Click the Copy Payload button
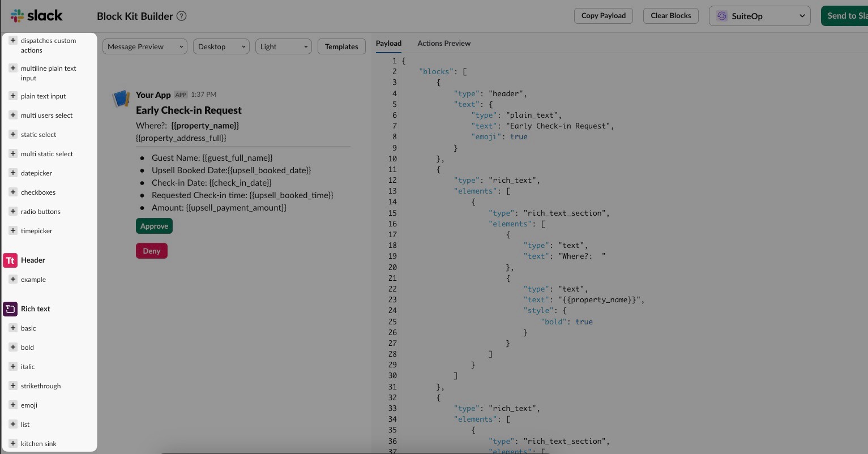The width and height of the screenshot is (868, 454). pyautogui.click(x=603, y=16)
